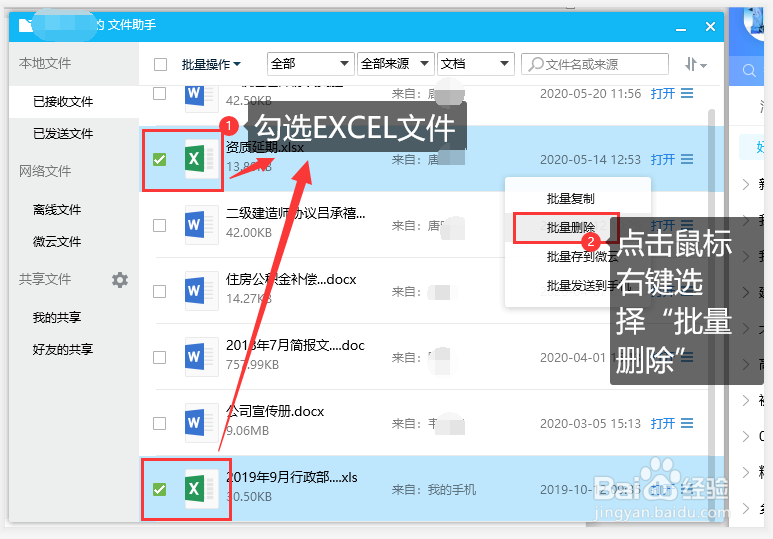This screenshot has width=773, height=539.
Task: Click the file assistant logo in title bar
Action: 26,25
